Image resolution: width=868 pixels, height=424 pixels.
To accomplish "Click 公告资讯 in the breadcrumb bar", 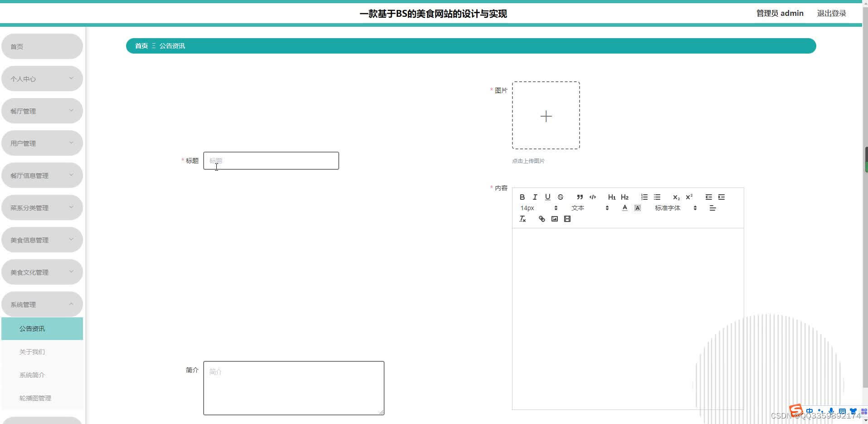I will (172, 46).
